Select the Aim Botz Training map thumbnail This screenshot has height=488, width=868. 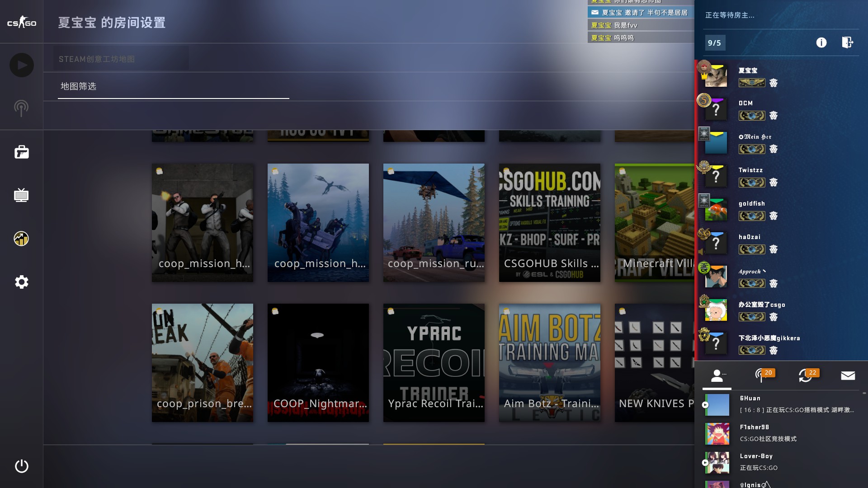pyautogui.click(x=549, y=363)
